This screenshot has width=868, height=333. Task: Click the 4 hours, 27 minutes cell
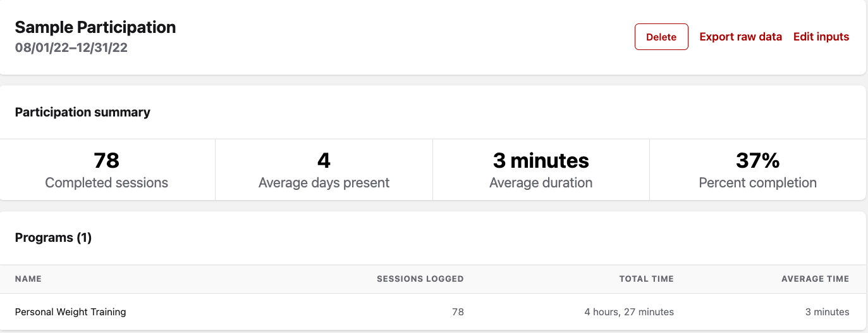tap(628, 311)
